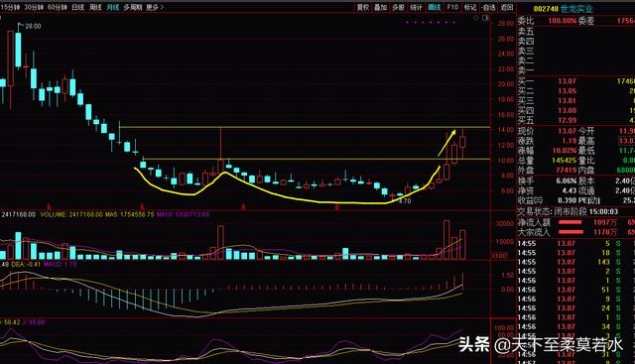Click the 返回 back button
The height and width of the screenshot is (364, 635).
(x=507, y=7)
